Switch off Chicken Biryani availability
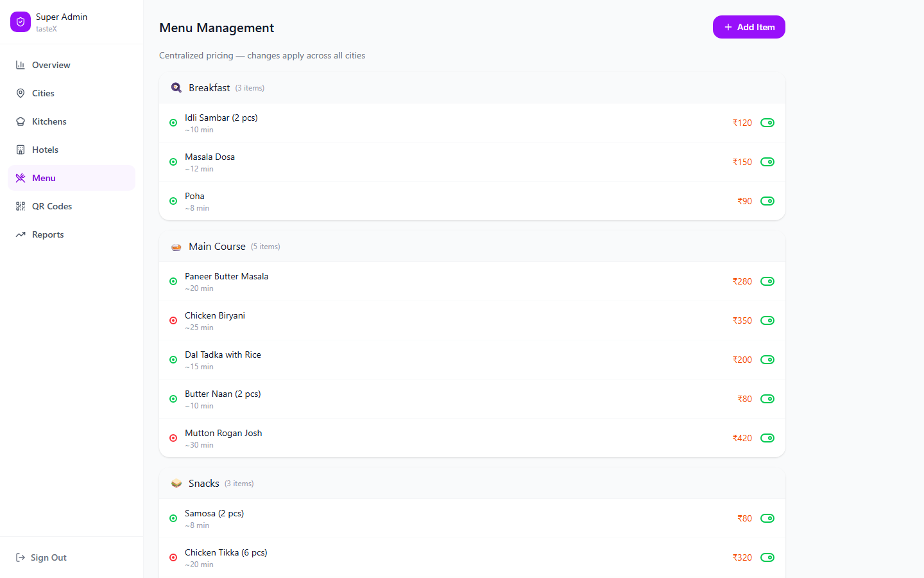 click(x=767, y=320)
